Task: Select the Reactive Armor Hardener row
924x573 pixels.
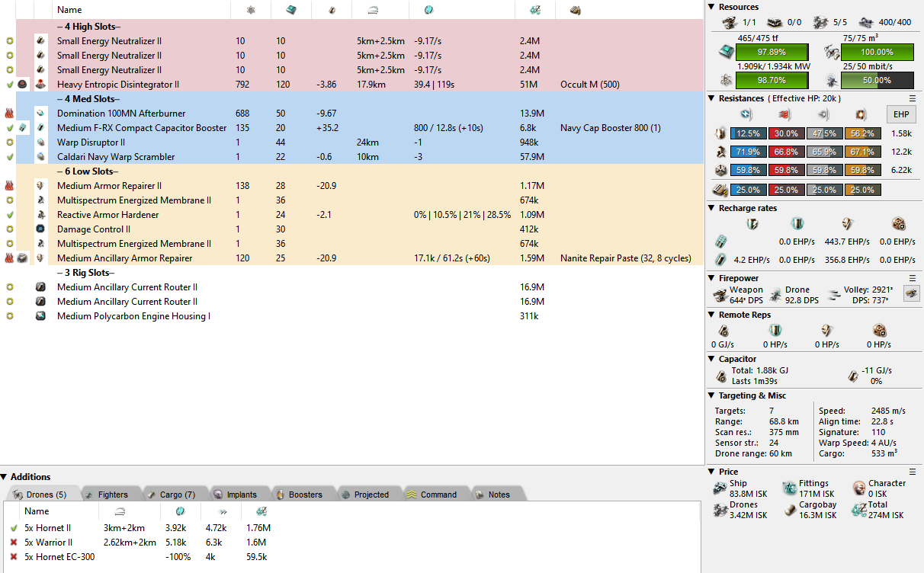Action: (107, 215)
